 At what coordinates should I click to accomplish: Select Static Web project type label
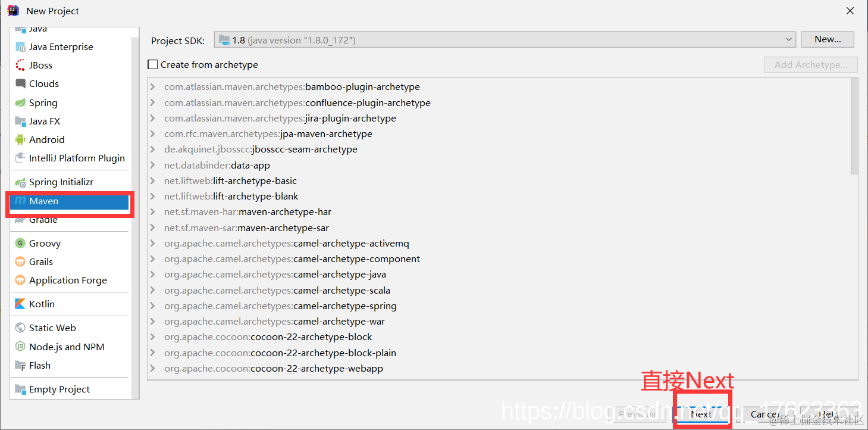click(52, 328)
